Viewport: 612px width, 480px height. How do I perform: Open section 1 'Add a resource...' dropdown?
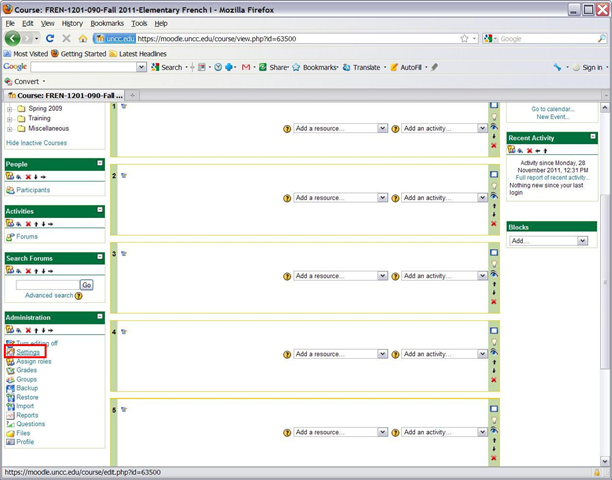(340, 128)
